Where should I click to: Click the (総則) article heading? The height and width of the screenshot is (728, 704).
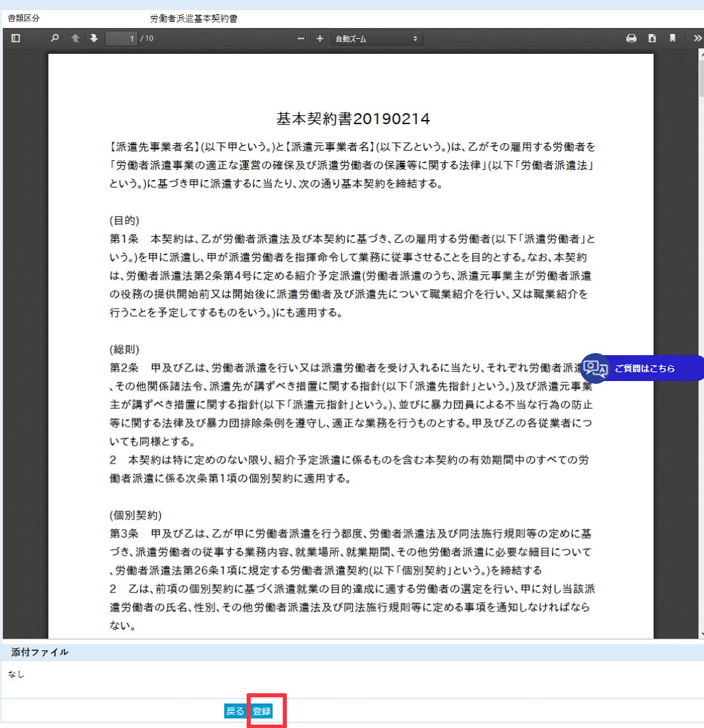(124, 350)
